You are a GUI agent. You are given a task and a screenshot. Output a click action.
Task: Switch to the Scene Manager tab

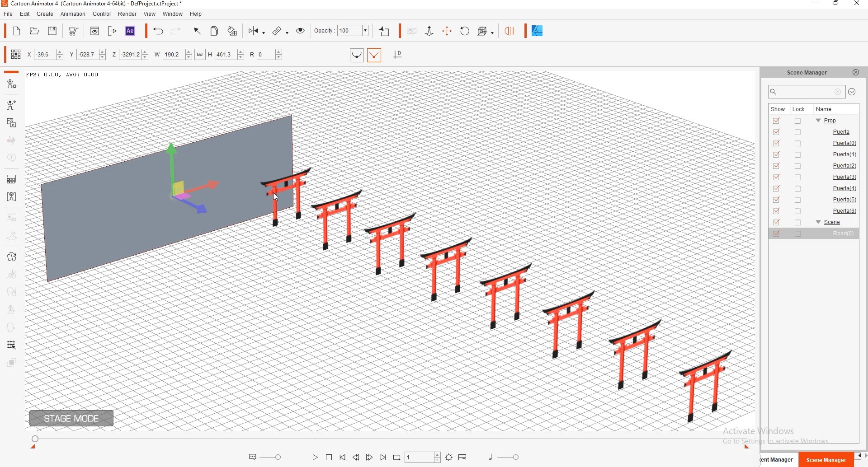pyautogui.click(x=826, y=460)
